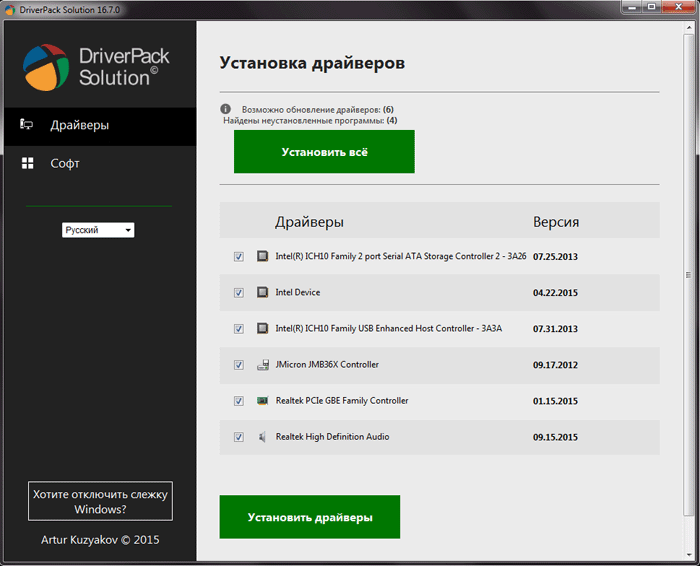
Task: Click the version date 09.17.2012
Action: coord(555,365)
